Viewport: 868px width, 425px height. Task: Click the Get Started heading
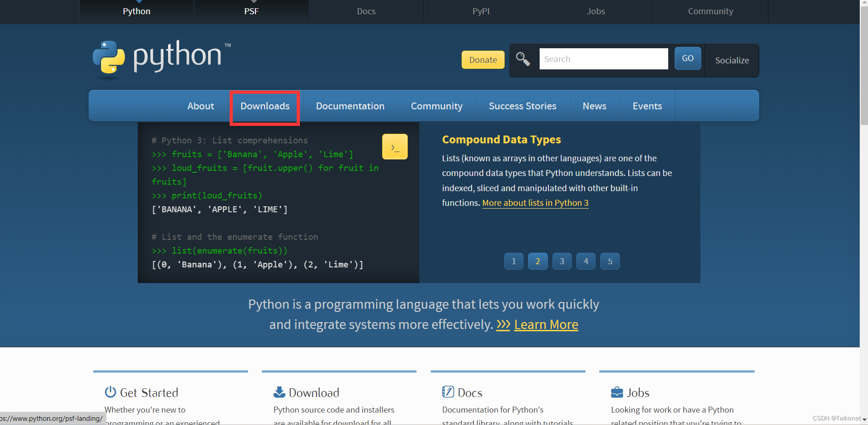point(149,393)
